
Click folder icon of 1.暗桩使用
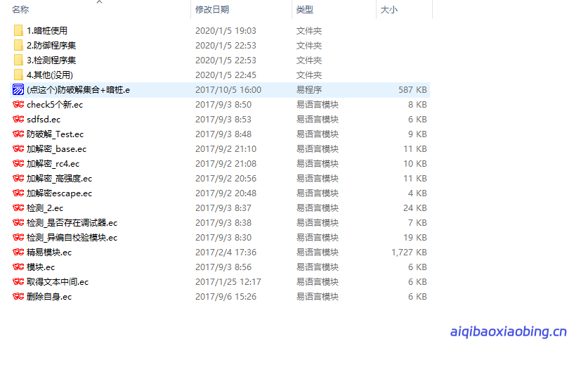(x=18, y=30)
